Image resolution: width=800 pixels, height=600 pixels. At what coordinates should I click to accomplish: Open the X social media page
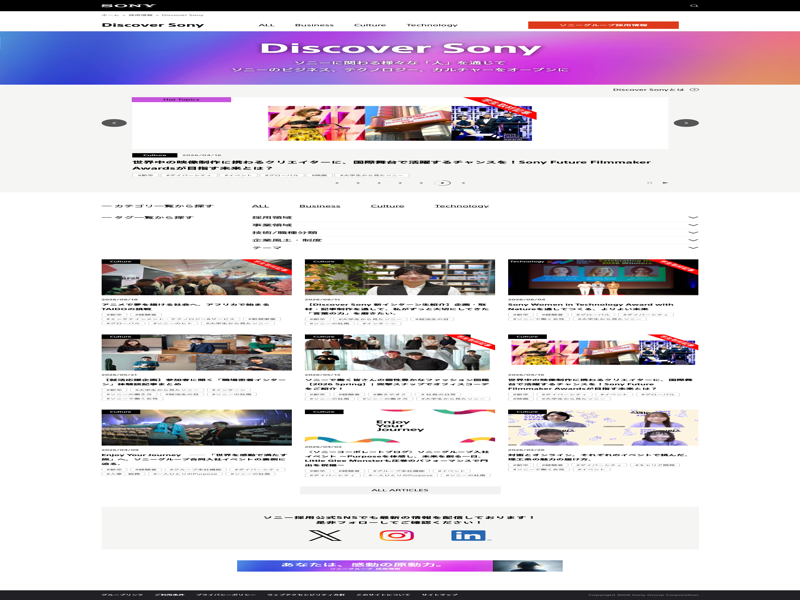pyautogui.click(x=325, y=535)
